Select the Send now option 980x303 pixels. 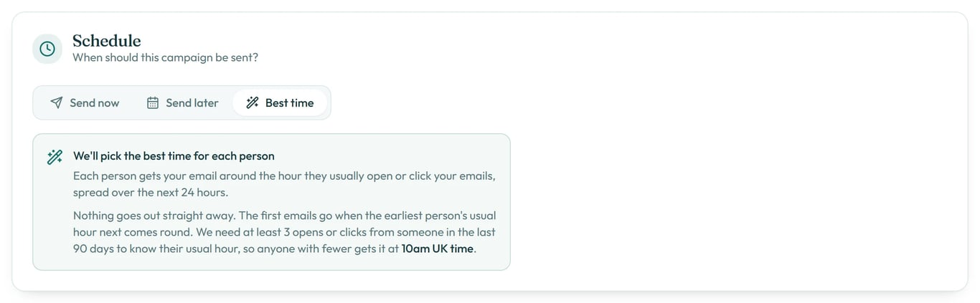(x=85, y=102)
